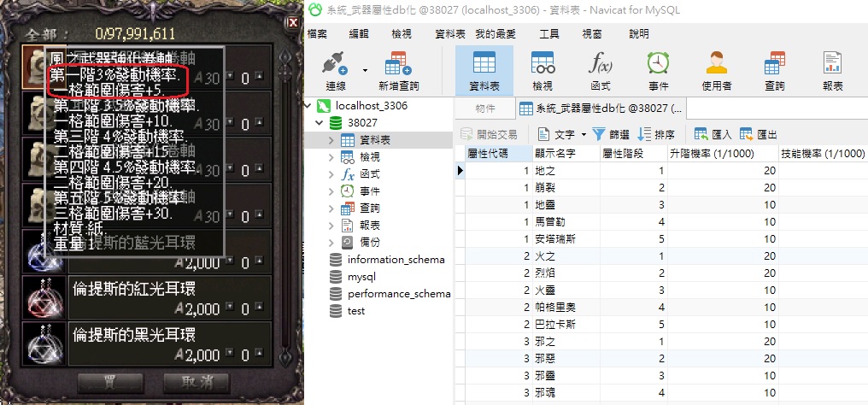Select the cell containing 巴拉卡斯

tap(566, 325)
